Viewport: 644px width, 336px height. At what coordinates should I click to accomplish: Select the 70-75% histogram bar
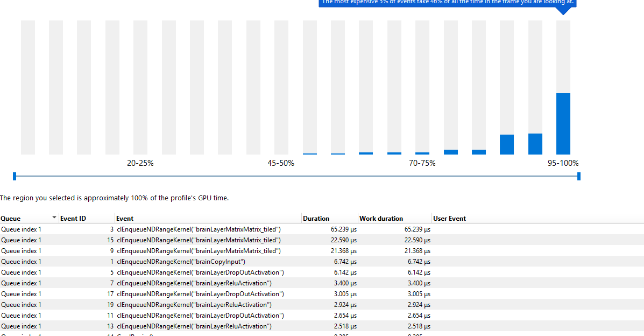pos(422,87)
